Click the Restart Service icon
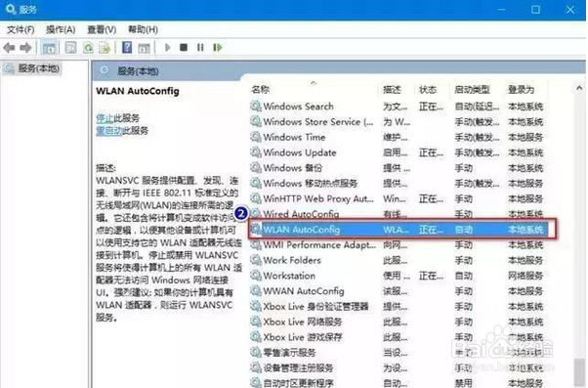588x388 pixels. [218, 48]
